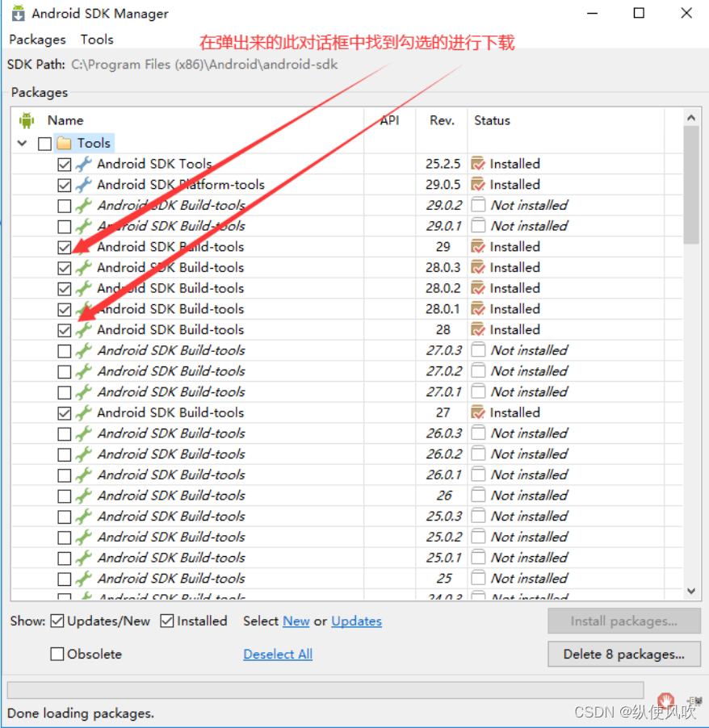Check Build-tools rev 26 checkbox
Screen dimensions: 709x728
pos(65,496)
